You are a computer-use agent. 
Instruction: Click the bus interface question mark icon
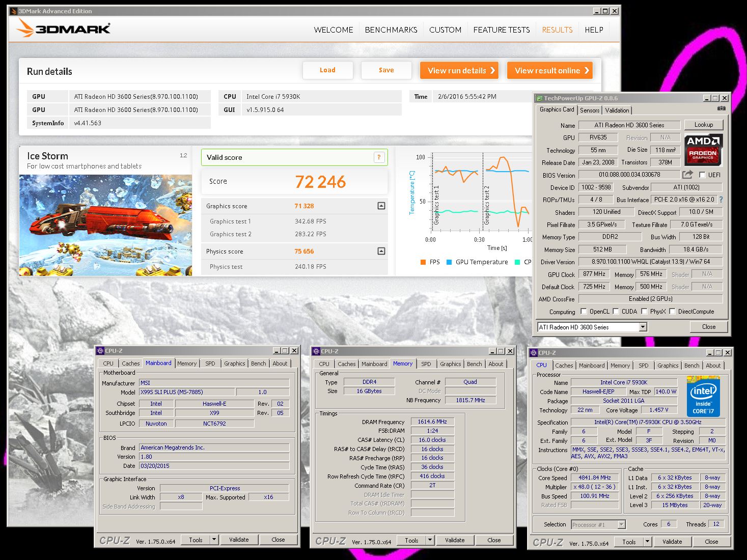tap(721, 200)
